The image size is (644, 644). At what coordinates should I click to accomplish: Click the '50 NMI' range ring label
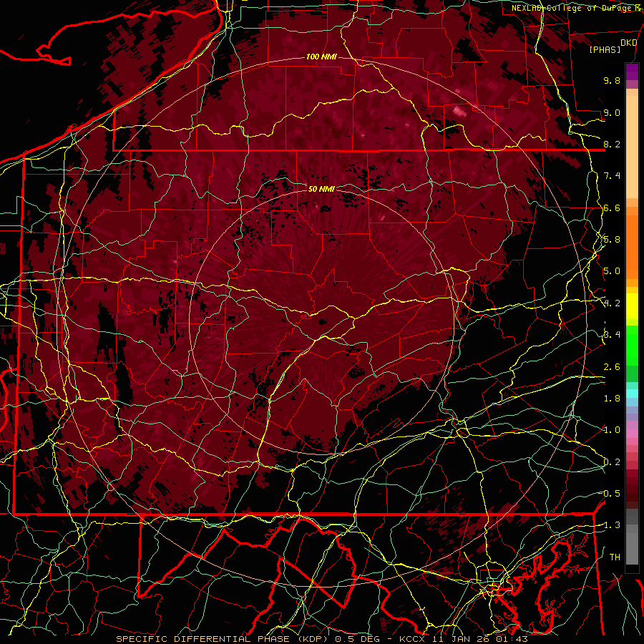[321, 189]
